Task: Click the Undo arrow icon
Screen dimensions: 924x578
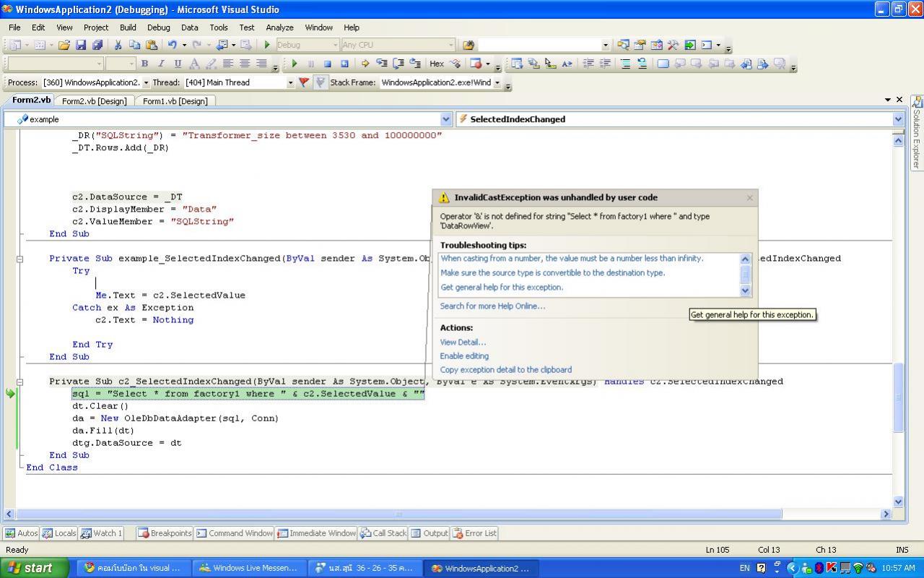Action: pyautogui.click(x=173, y=45)
